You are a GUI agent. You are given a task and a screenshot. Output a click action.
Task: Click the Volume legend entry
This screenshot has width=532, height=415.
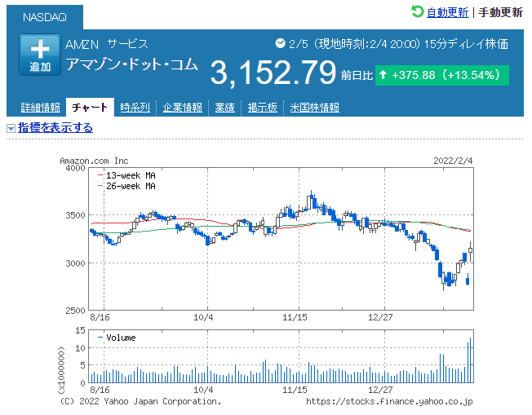pyautogui.click(x=117, y=338)
